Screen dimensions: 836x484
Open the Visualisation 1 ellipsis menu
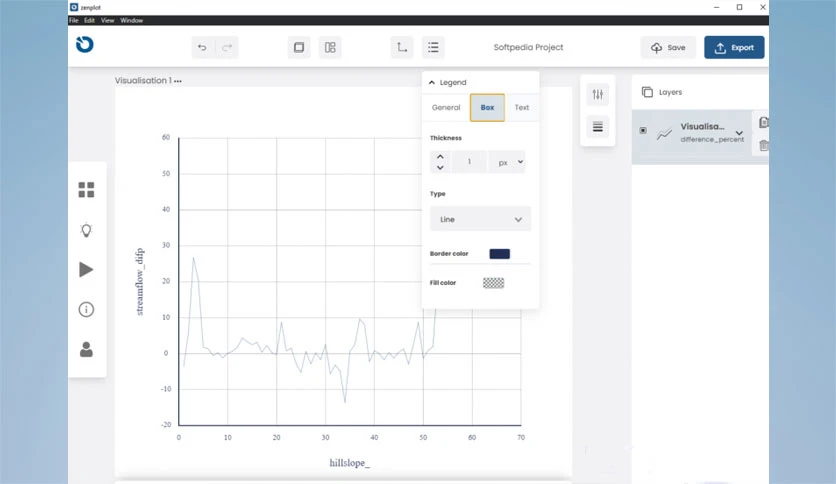pos(178,81)
